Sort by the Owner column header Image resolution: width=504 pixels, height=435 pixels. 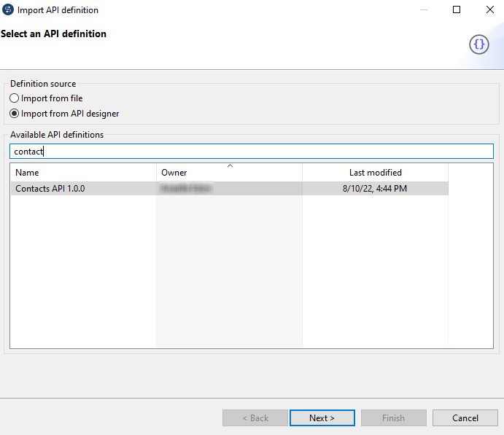point(229,173)
